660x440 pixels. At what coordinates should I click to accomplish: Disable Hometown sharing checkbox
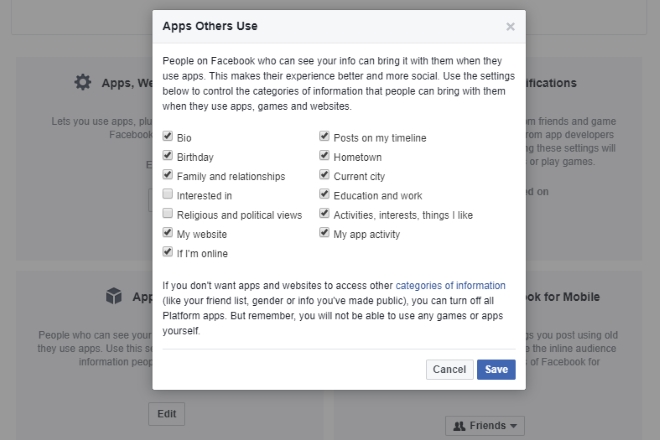pyautogui.click(x=325, y=157)
